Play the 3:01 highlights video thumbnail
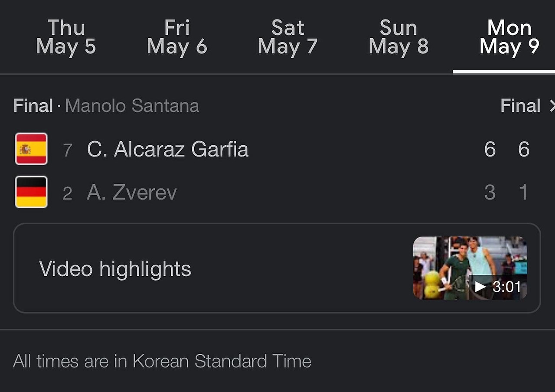 pyautogui.click(x=470, y=268)
